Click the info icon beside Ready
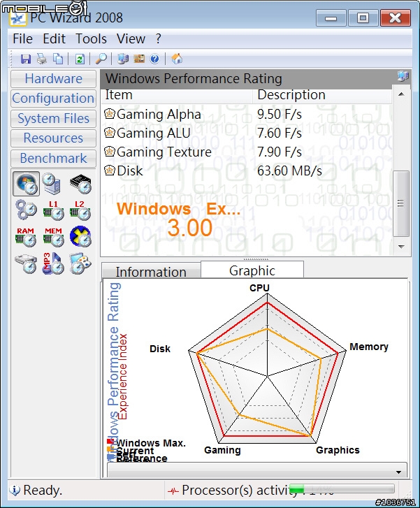This screenshot has width=420, height=508. click(x=15, y=490)
